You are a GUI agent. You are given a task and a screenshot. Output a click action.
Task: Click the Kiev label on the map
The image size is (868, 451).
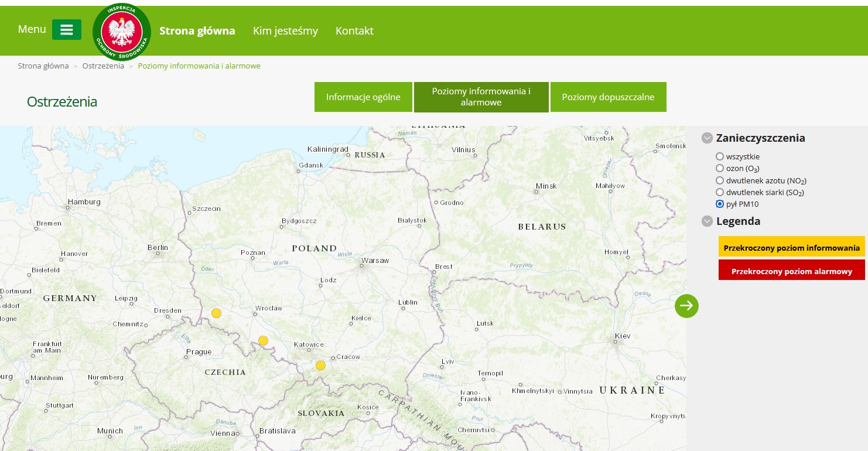623,336
